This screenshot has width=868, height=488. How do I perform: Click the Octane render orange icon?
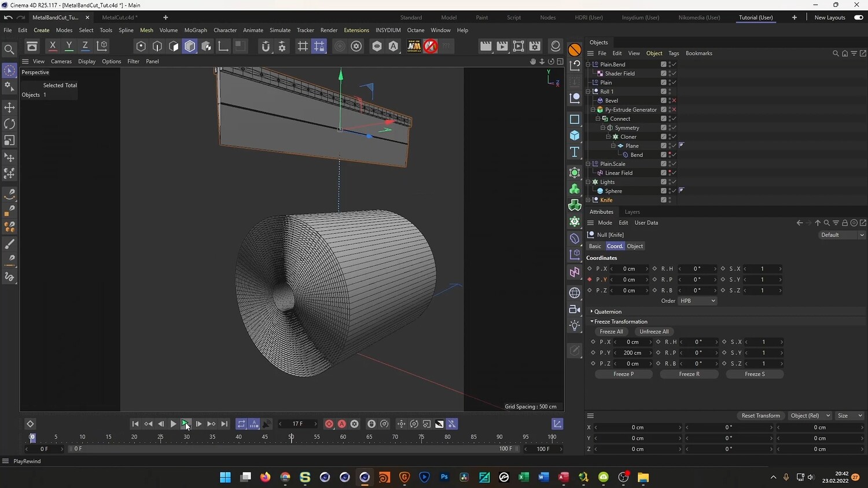click(x=575, y=50)
